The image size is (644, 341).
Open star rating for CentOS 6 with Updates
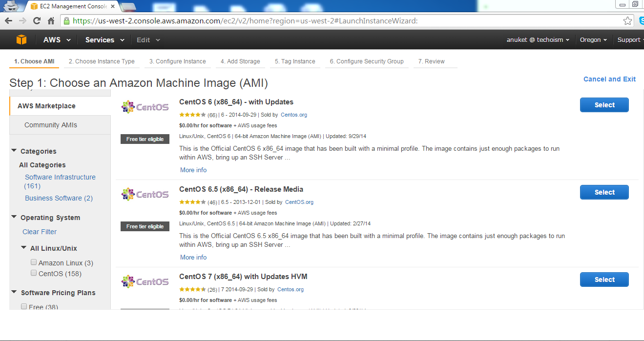coord(192,115)
